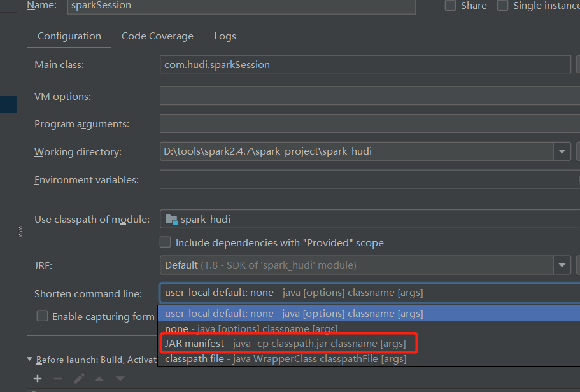This screenshot has width=580, height=392.
Task: Collapse the Before launch section triangle
Action: click(29, 359)
